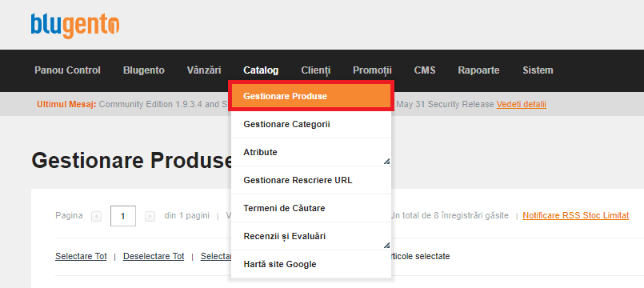This screenshot has width=644, height=288.
Task: Expand the Atribute submenu arrow
Action: 386,162
